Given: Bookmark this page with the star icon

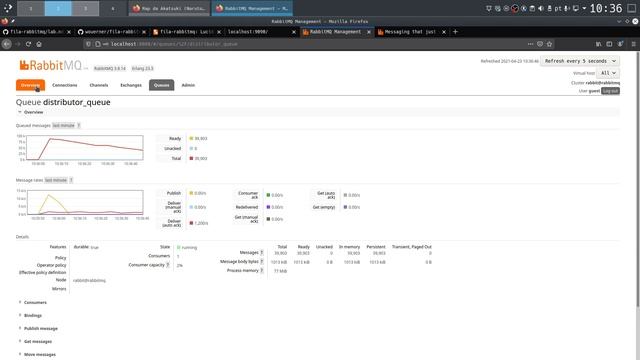Looking at the screenshot, I should 549,44.
